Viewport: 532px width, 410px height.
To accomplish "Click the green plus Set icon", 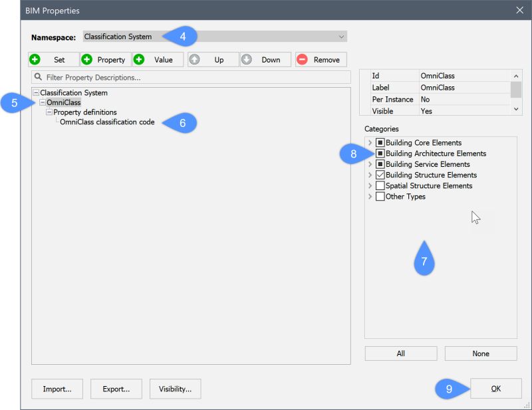I will click(34, 59).
